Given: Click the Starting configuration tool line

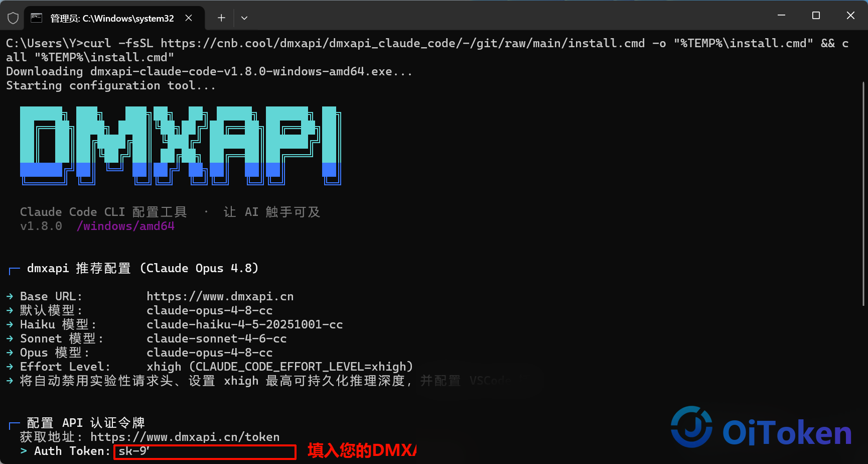Looking at the screenshot, I should 111,85.
